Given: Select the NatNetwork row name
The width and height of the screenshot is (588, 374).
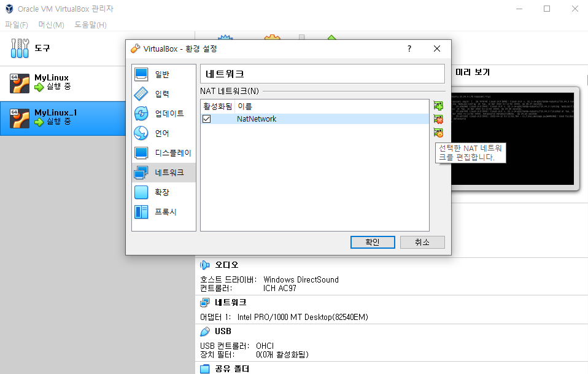Looking at the screenshot, I should pyautogui.click(x=257, y=119).
